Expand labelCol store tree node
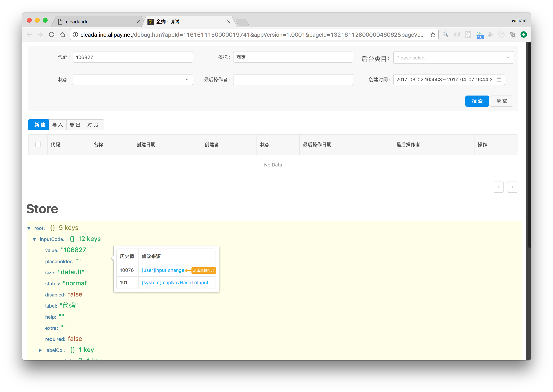 coord(40,350)
